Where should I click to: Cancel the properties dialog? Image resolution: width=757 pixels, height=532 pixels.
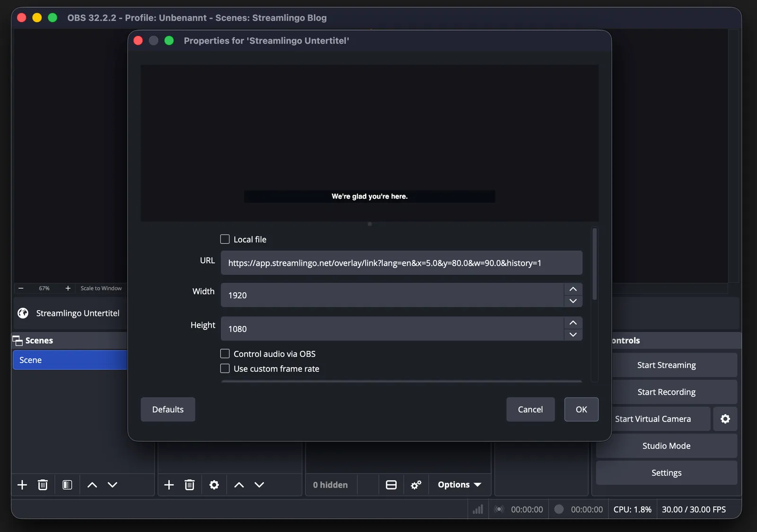530,410
